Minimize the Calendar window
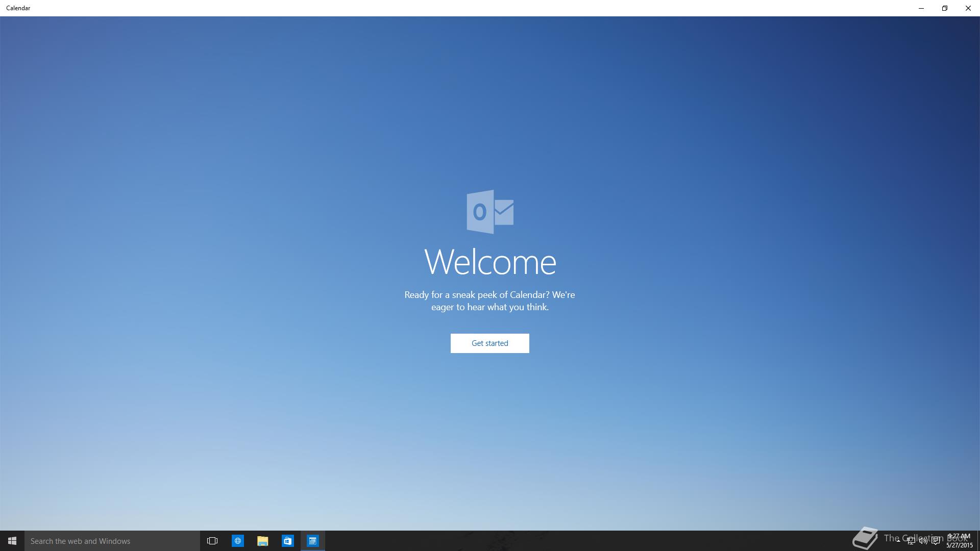 (x=921, y=8)
